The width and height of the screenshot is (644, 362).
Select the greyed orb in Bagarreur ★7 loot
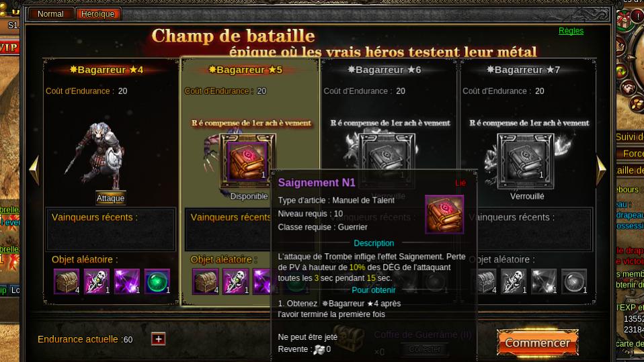click(x=574, y=281)
